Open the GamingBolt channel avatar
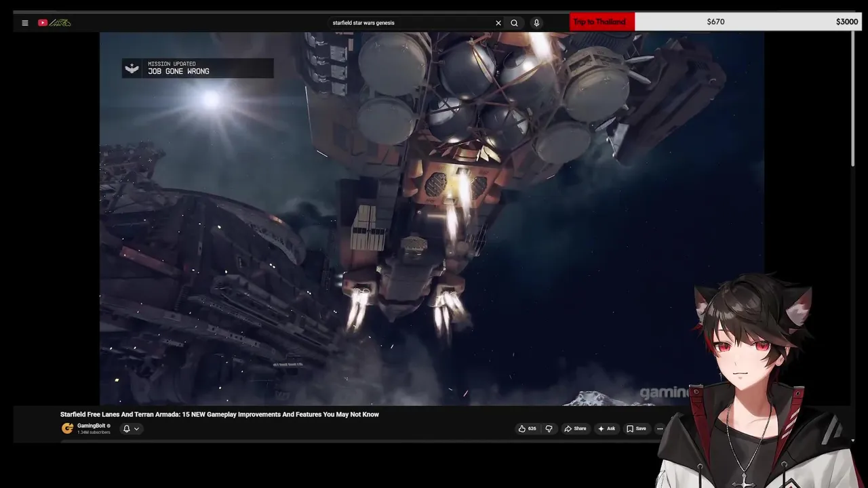The width and height of the screenshot is (868, 488). tap(67, 428)
